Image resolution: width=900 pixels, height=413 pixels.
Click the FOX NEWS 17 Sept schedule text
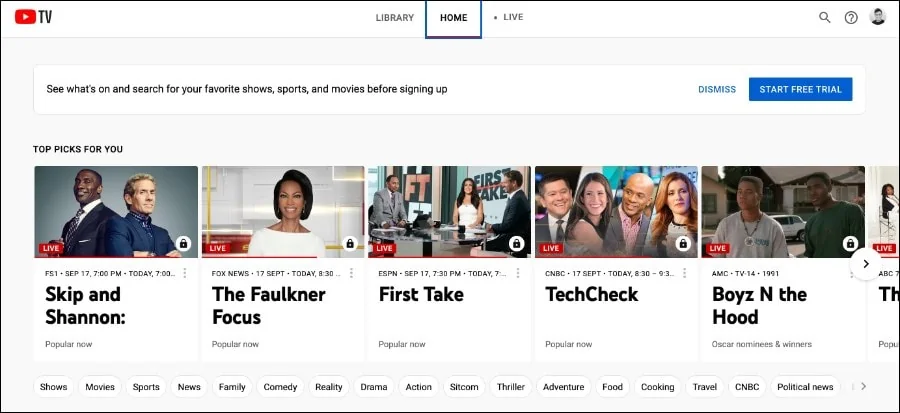coord(276,274)
